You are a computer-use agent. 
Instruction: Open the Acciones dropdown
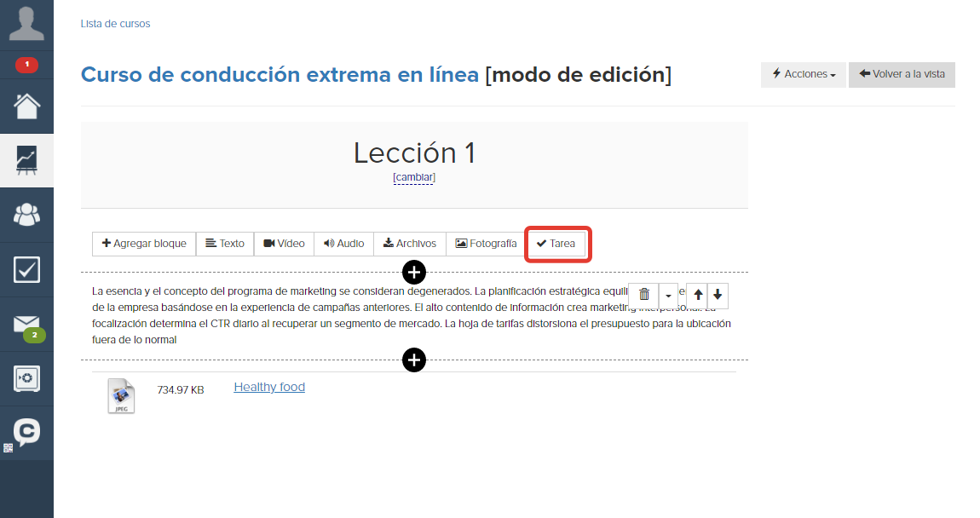(803, 74)
